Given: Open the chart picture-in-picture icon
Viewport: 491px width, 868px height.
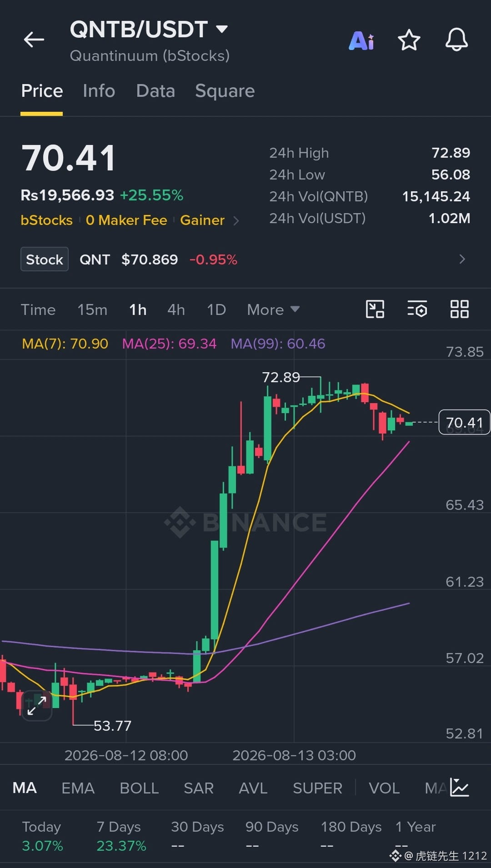Looking at the screenshot, I should 375,309.
